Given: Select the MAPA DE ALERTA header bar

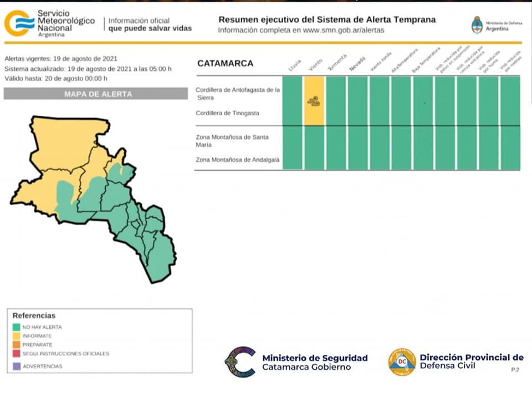Looking at the screenshot, I should tap(98, 94).
